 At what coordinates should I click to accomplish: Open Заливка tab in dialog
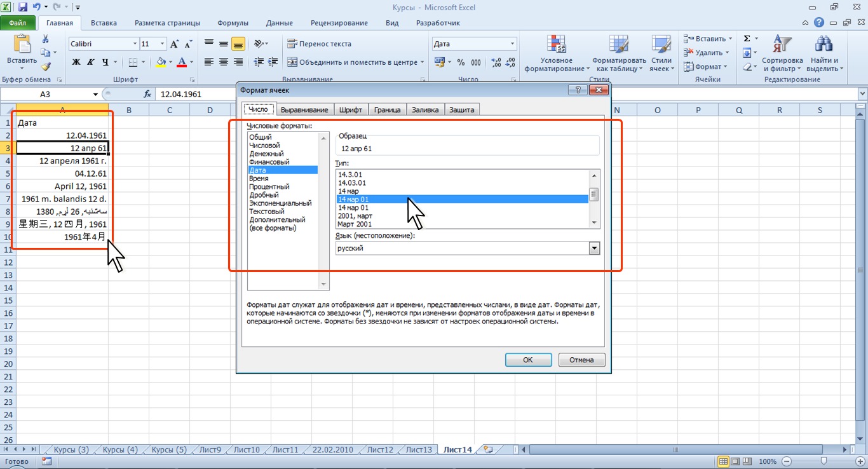point(425,109)
